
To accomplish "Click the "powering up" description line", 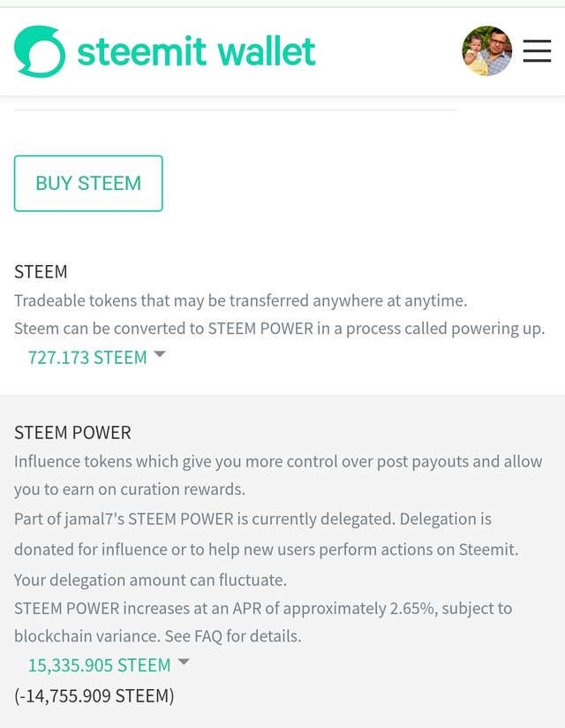I will point(279,329).
